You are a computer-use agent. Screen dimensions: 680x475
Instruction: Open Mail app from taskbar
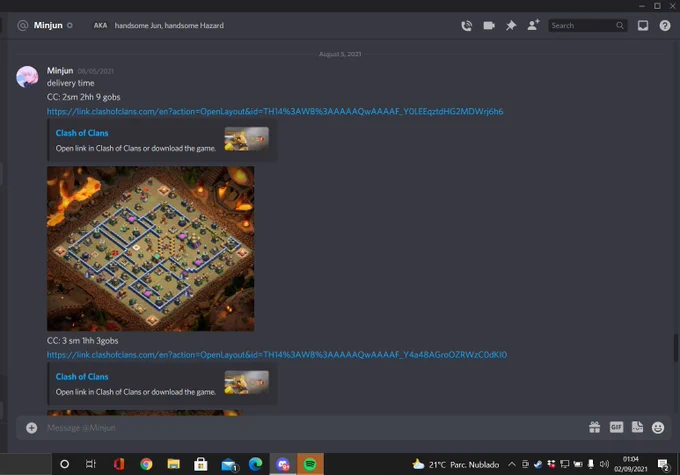229,464
